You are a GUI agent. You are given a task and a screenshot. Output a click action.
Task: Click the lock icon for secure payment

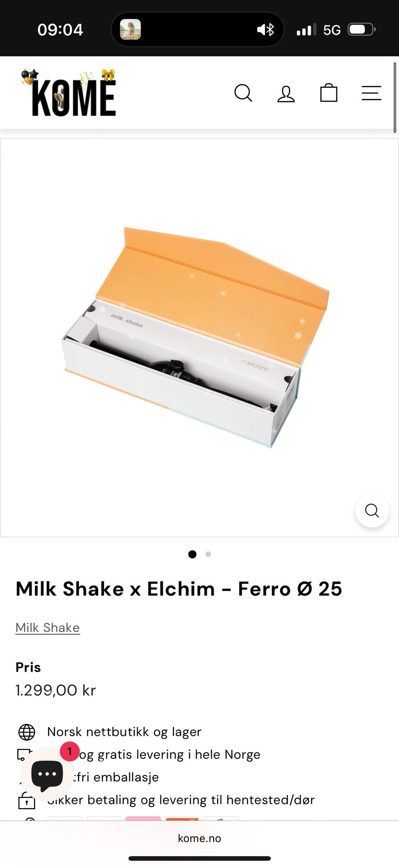27,800
